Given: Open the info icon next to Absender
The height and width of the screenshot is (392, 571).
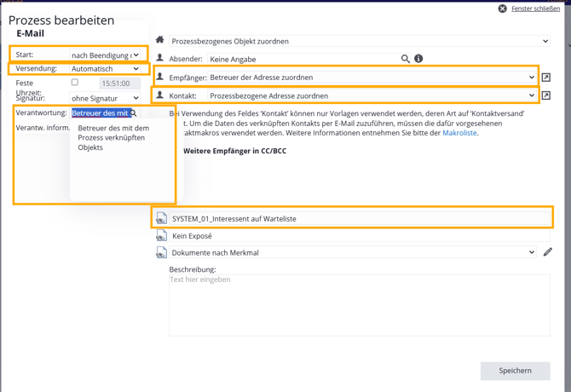Looking at the screenshot, I should pos(418,59).
